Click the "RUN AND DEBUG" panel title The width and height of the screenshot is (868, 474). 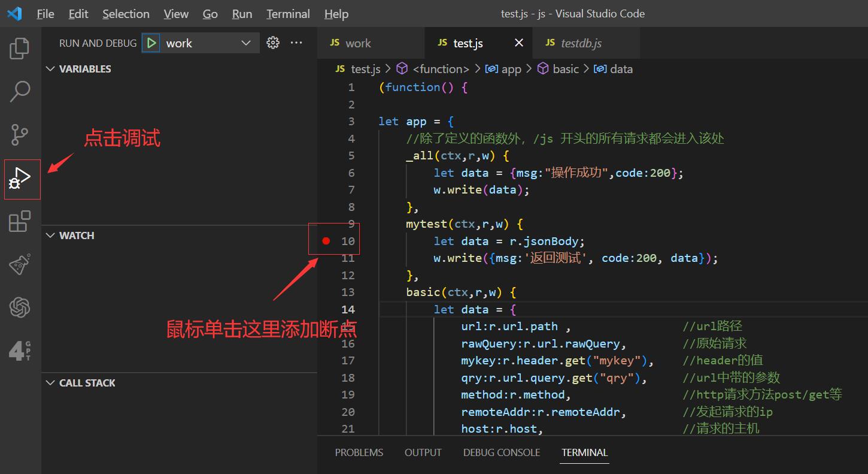pos(98,43)
